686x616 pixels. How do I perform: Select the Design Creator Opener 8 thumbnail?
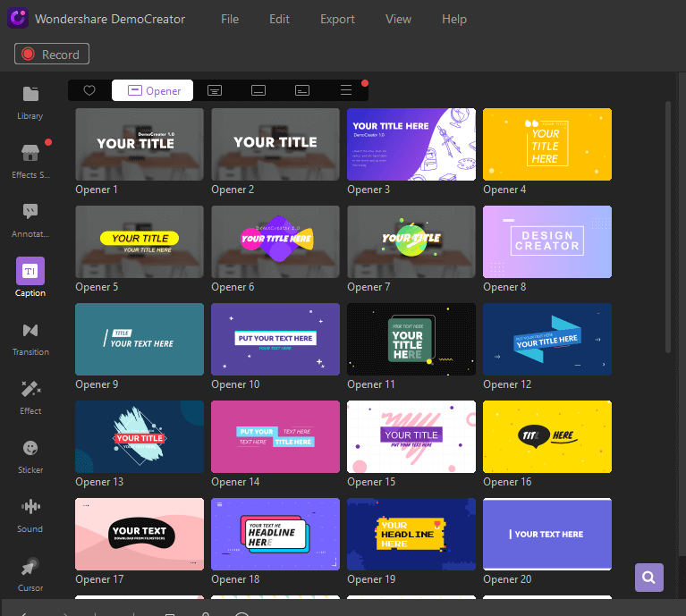pyautogui.click(x=547, y=241)
